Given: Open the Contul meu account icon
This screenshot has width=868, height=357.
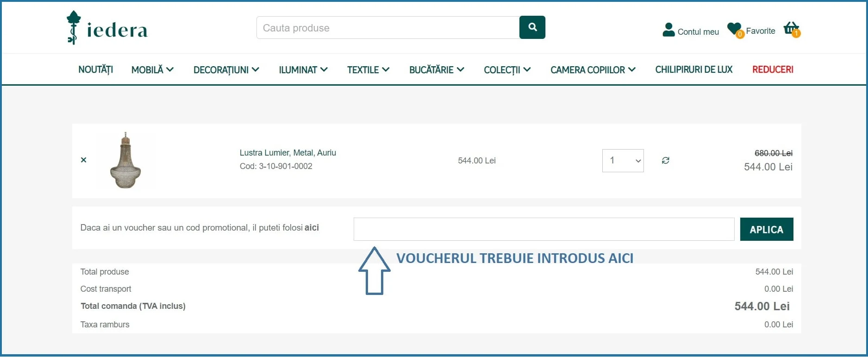Looking at the screenshot, I should point(668,30).
